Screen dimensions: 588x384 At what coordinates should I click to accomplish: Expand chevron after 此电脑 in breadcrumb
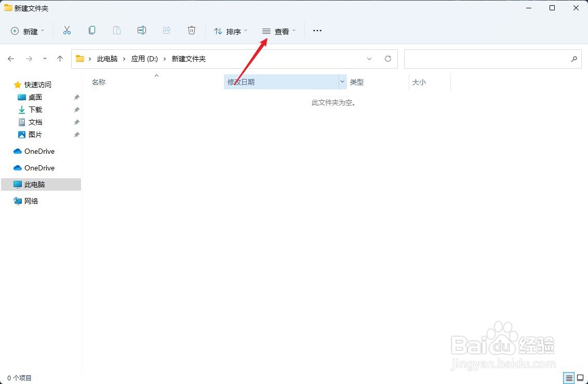click(124, 59)
